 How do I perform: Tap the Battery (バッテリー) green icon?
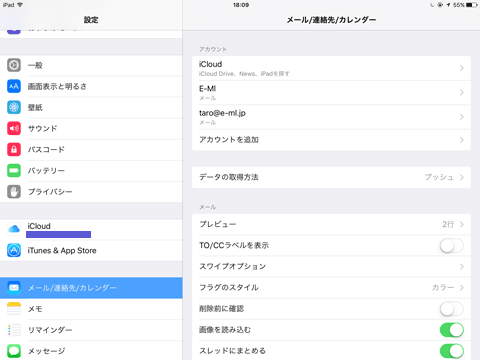[14, 171]
